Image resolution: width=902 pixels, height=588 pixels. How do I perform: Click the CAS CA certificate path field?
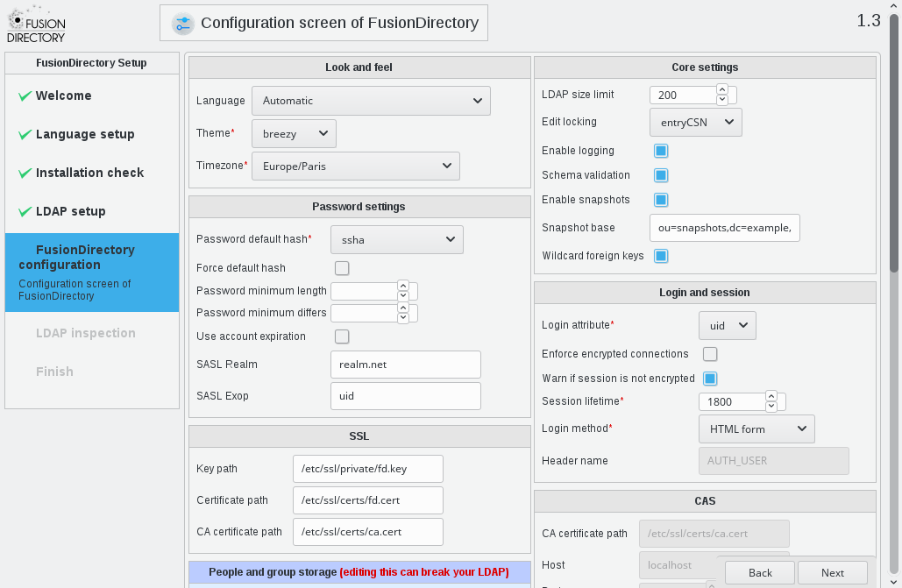click(714, 534)
